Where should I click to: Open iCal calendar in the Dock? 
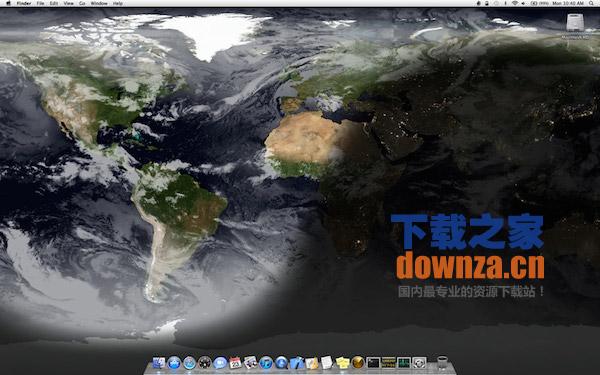[235, 362]
